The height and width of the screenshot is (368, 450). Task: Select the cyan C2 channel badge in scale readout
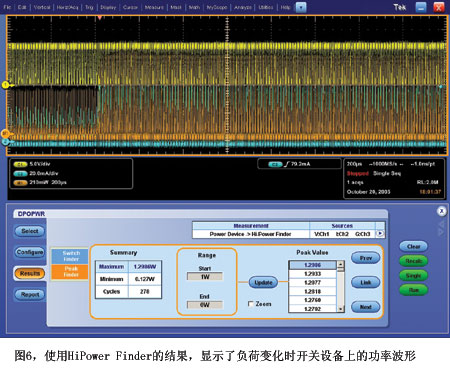tap(21, 174)
